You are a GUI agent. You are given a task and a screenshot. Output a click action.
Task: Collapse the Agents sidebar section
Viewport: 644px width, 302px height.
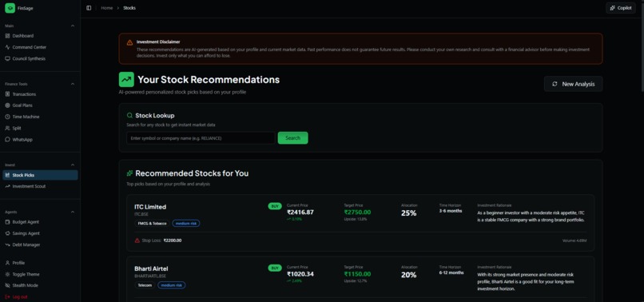73,212
